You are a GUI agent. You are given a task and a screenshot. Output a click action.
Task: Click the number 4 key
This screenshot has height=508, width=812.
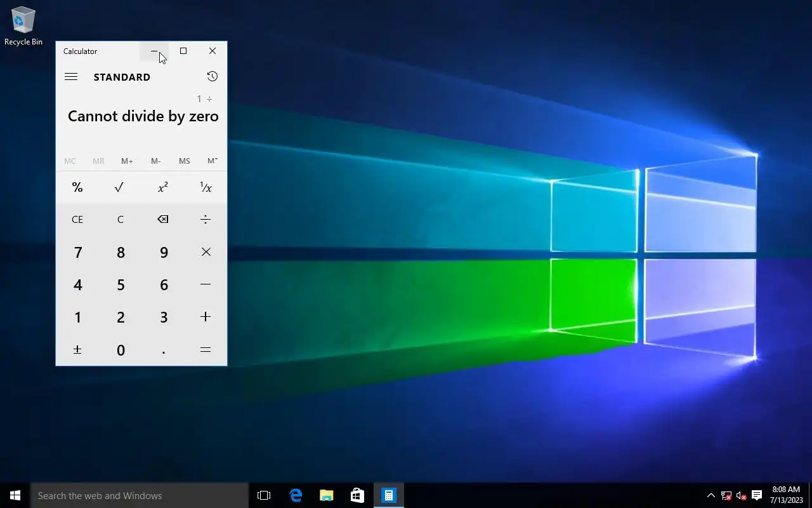77,284
